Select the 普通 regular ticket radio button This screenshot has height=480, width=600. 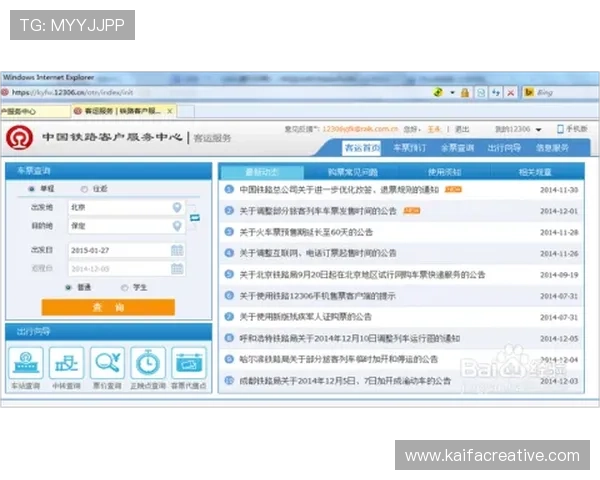pos(68,287)
